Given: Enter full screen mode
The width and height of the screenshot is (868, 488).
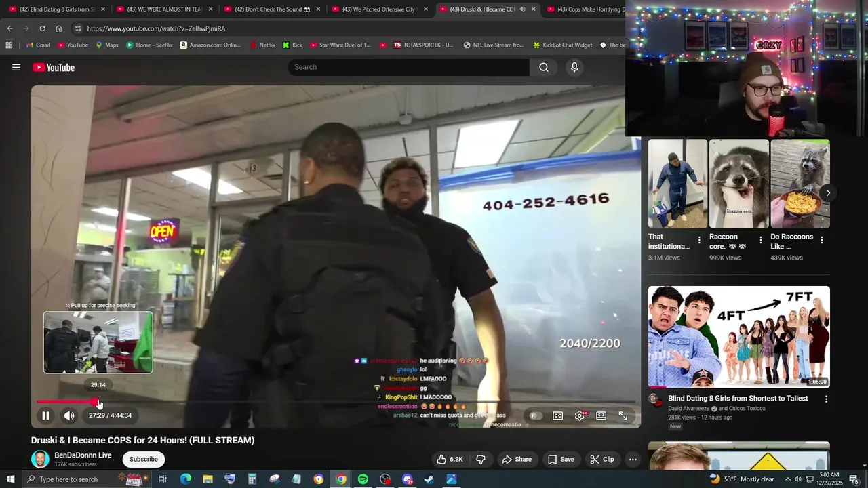Looking at the screenshot, I should [623, 415].
